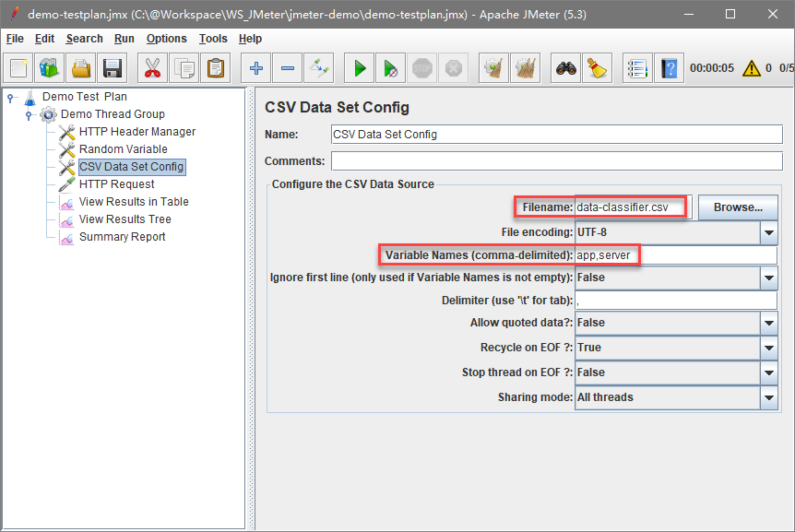Select View Results Tree item
The height and width of the screenshot is (532, 795).
pyautogui.click(x=125, y=219)
